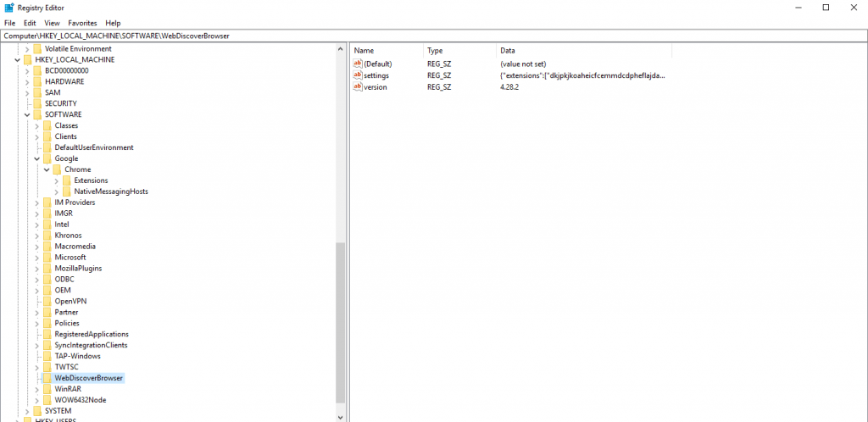
Task: Open the Edit menu
Action: tap(30, 23)
